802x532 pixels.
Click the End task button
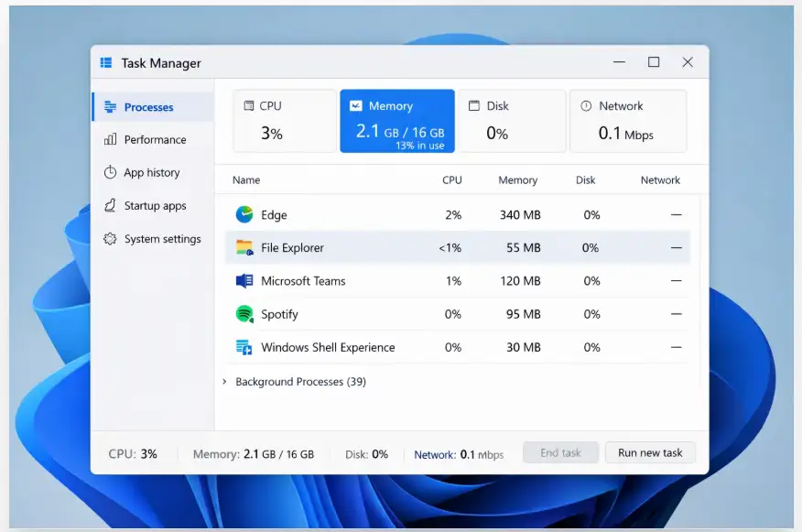click(x=560, y=451)
